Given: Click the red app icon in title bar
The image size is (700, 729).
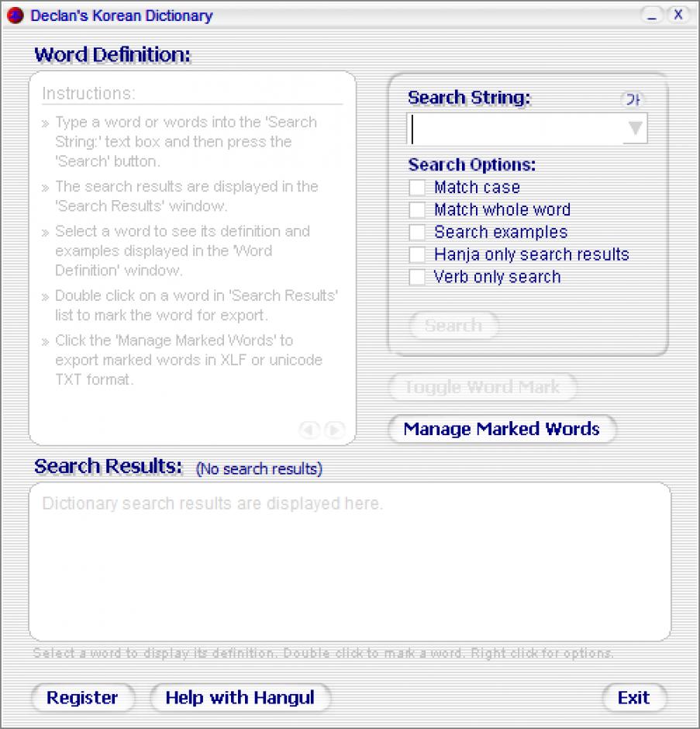Looking at the screenshot, I should click(16, 16).
